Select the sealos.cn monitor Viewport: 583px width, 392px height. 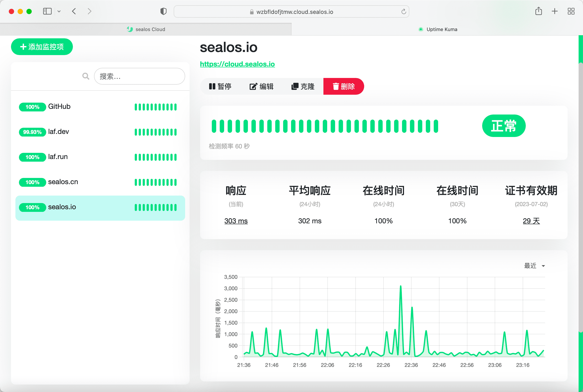pyautogui.click(x=100, y=182)
